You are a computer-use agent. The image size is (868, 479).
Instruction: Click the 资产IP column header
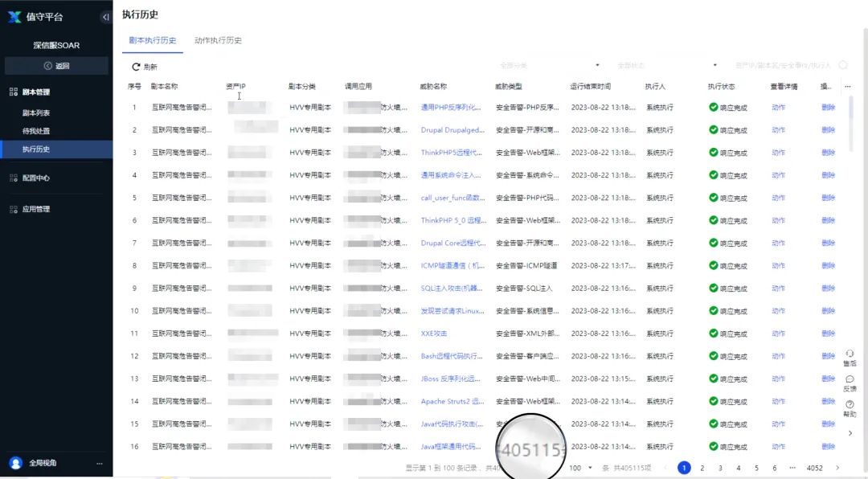[235, 86]
